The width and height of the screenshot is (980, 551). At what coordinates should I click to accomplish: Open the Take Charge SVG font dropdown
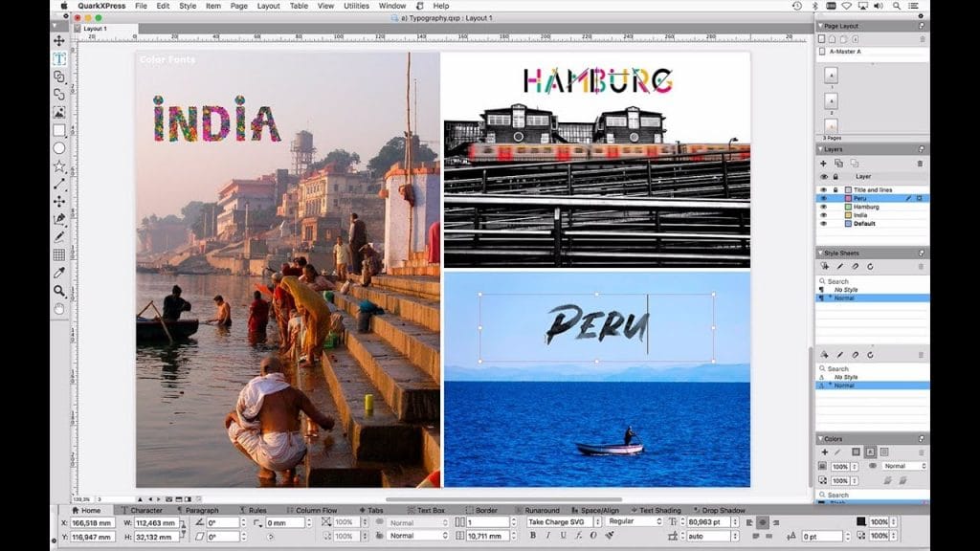pos(597,521)
